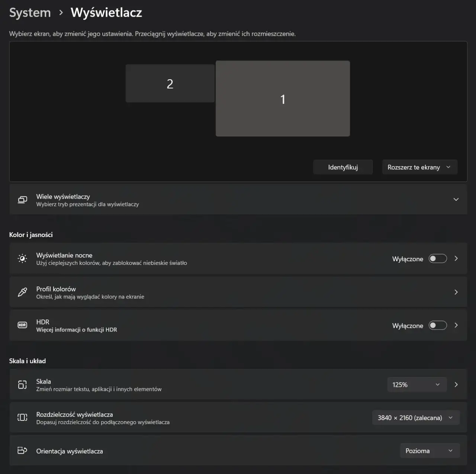Open the Pozioma orientation dropdown
This screenshot has height=474, width=476.
[x=430, y=451]
